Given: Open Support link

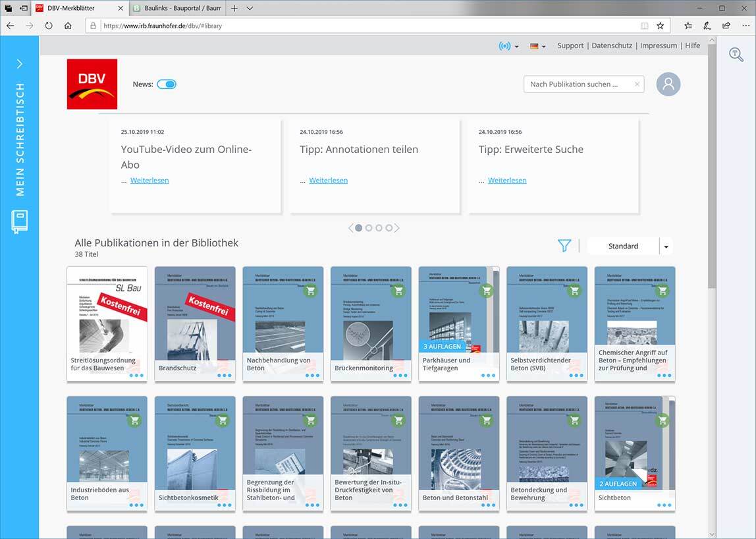Looking at the screenshot, I should point(570,45).
